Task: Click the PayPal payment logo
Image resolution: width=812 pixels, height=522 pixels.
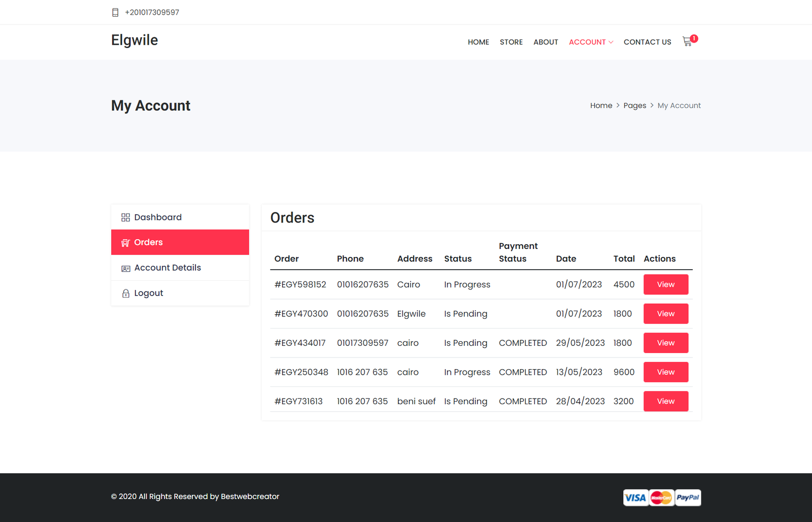Action: [x=688, y=498]
